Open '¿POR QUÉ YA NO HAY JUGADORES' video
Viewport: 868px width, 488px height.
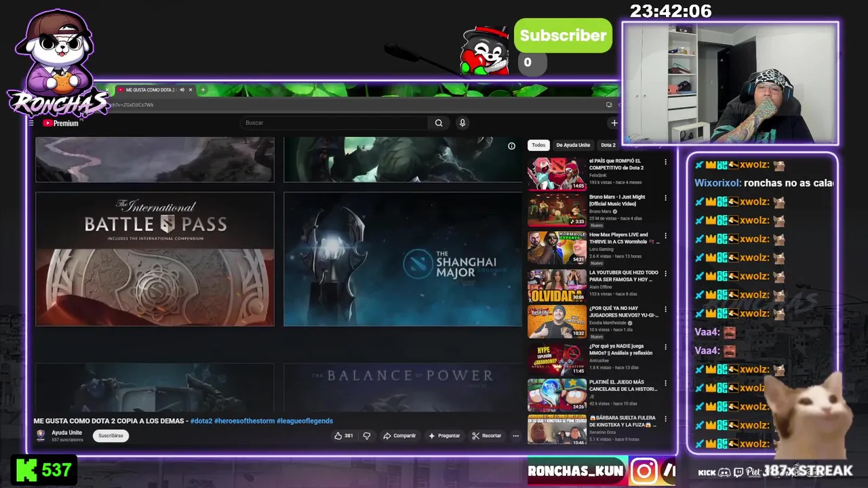[623, 312]
